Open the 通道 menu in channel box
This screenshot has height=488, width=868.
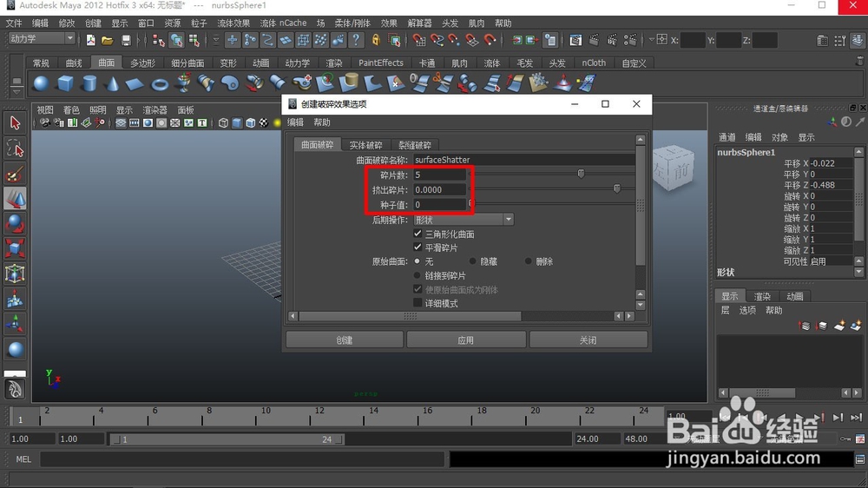(x=727, y=137)
